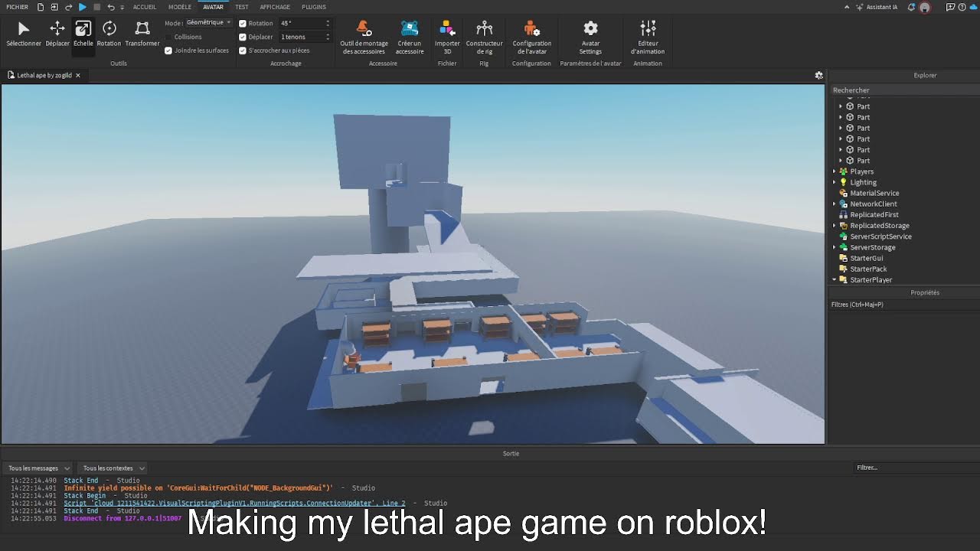The height and width of the screenshot is (551, 980).
Task: Expand the Players node
Action: pos(835,171)
